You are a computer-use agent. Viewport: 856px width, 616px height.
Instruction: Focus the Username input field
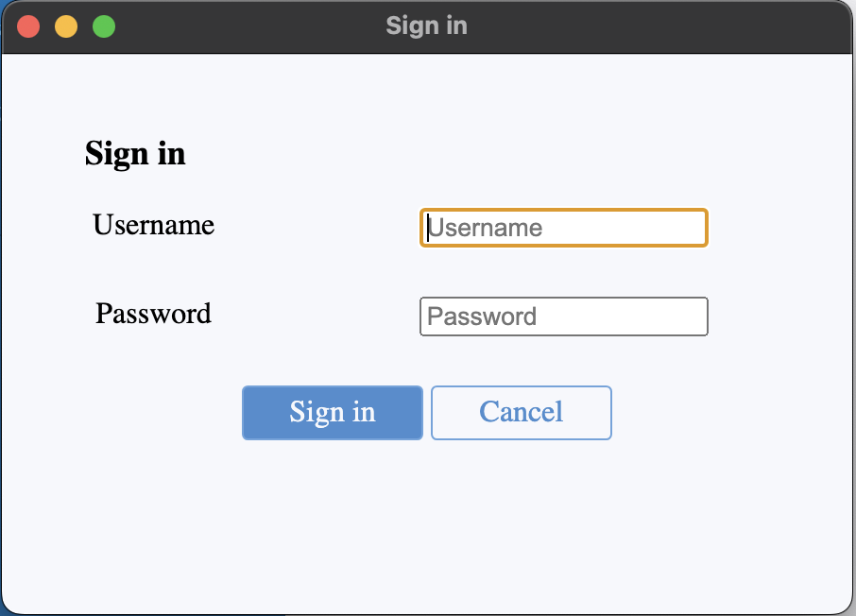(563, 228)
